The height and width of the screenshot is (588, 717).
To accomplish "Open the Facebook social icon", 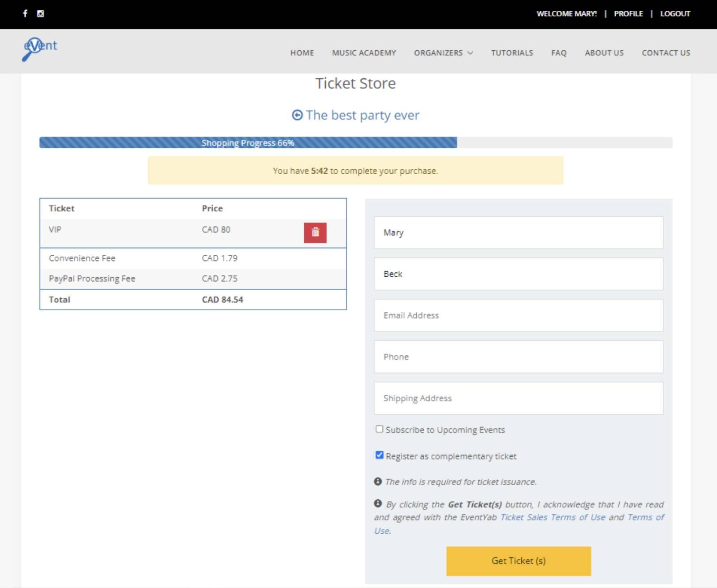I will pyautogui.click(x=25, y=13).
